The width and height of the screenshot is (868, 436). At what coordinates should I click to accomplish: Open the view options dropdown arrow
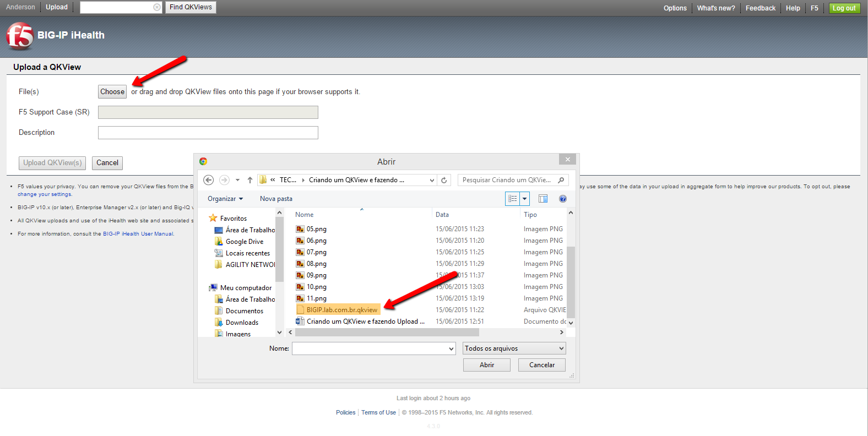tap(524, 199)
